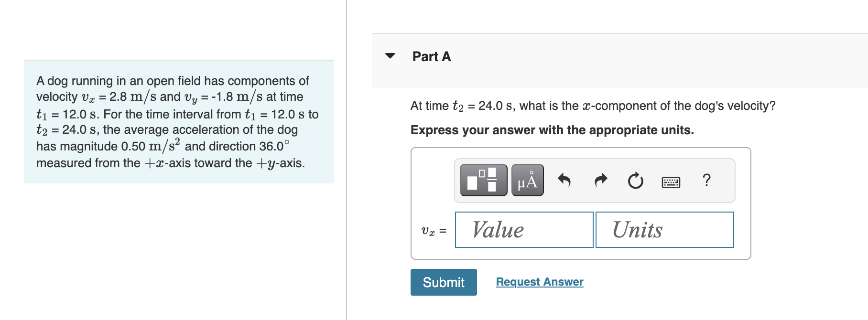This screenshot has height=320, width=868.
Task: Undo the last answer edit
Action: [x=565, y=181]
